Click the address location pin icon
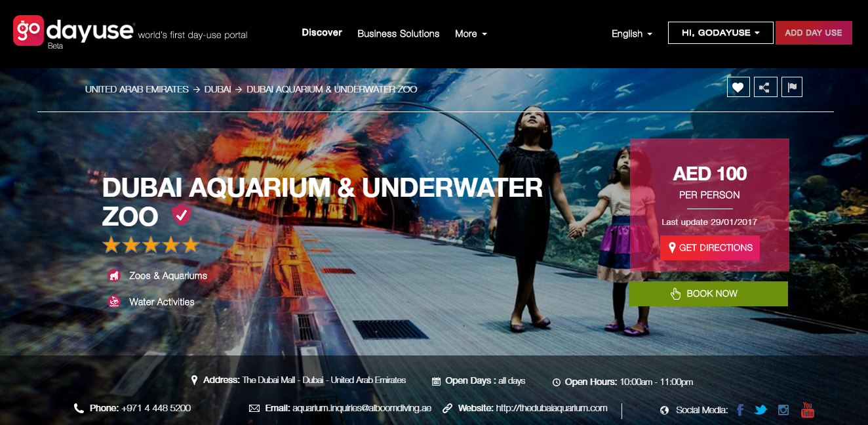Viewport: 868px width, 425px height. (194, 380)
